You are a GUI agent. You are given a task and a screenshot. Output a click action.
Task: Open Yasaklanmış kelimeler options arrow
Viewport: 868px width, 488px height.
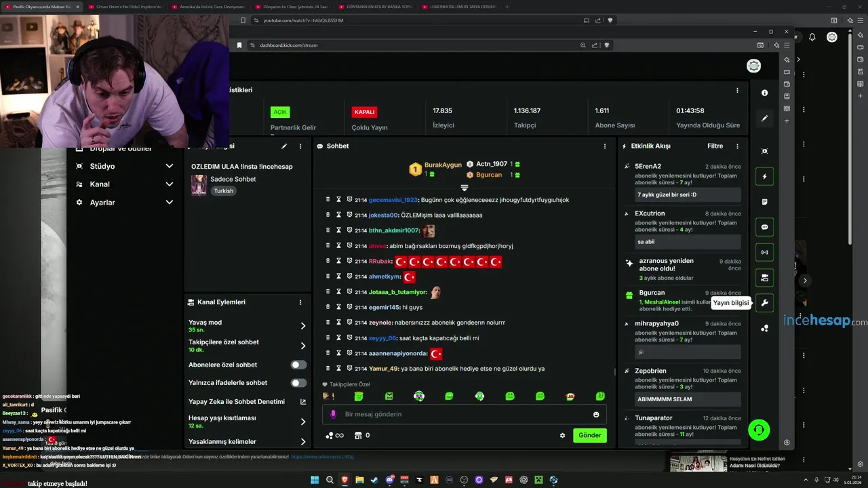[x=303, y=442]
